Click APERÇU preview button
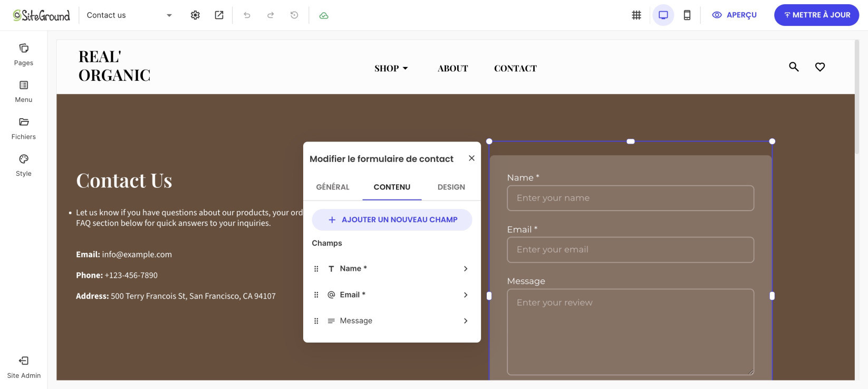Image resolution: width=868 pixels, height=389 pixels. tap(734, 15)
